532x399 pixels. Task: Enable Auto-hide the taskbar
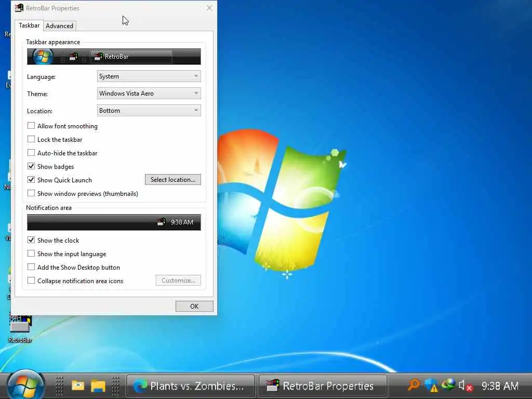(31, 153)
